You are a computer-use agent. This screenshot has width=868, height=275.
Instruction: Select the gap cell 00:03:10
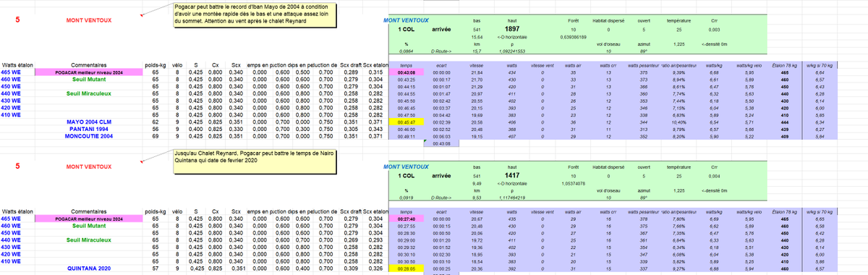pos(441,261)
